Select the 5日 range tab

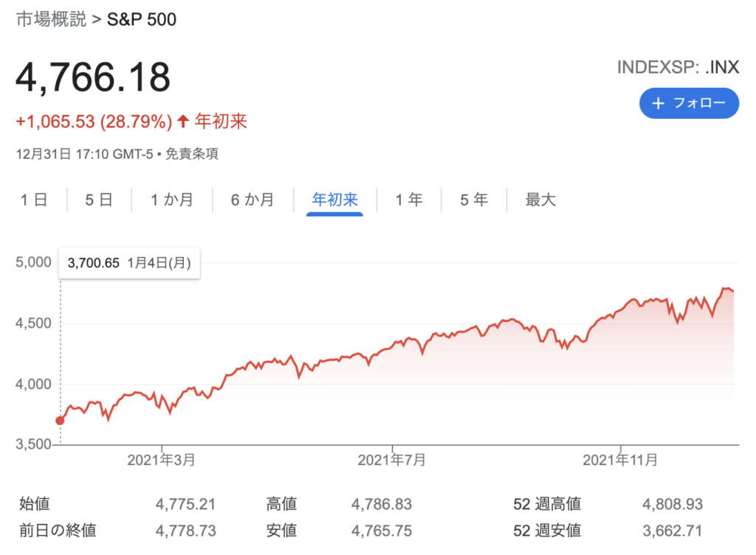pos(99,199)
